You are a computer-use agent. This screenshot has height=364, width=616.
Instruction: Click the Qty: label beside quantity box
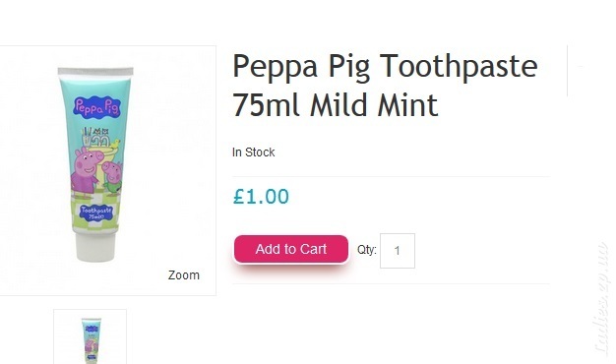click(x=366, y=250)
